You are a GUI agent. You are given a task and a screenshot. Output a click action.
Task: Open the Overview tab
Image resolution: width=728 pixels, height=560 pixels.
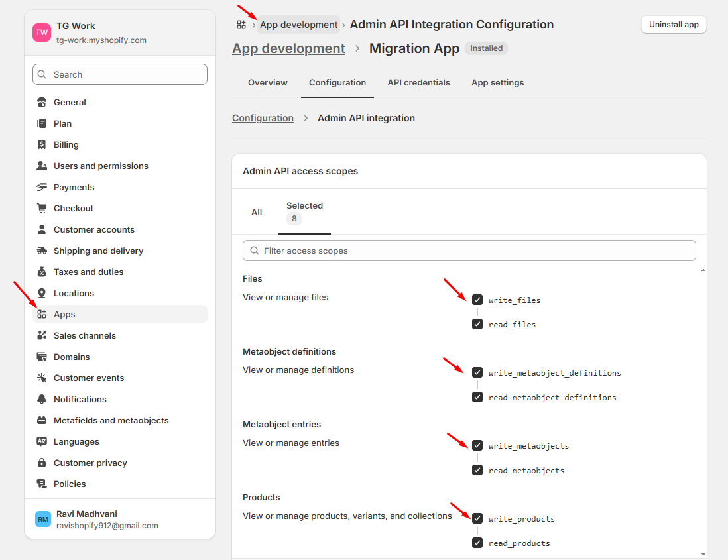pyautogui.click(x=267, y=83)
